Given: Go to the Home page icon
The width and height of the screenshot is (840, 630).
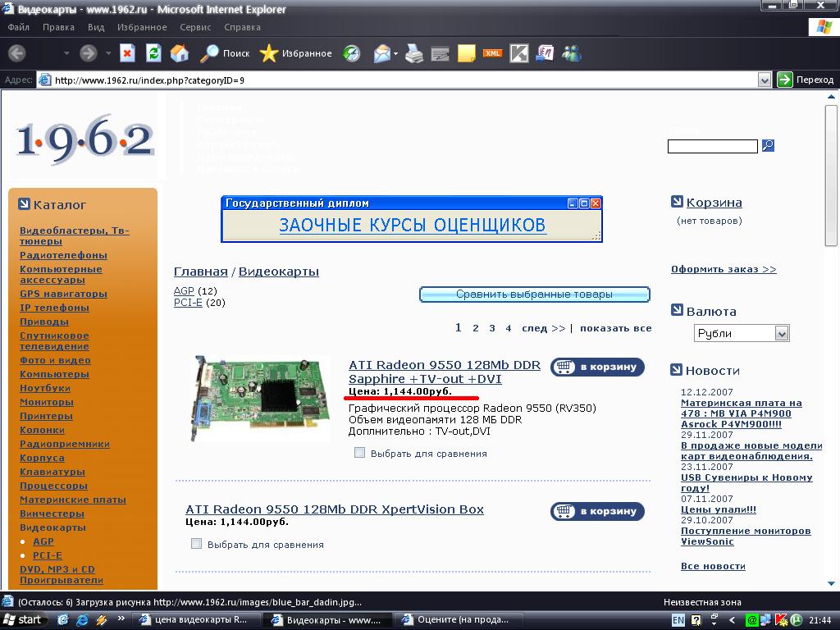Looking at the screenshot, I should [180, 53].
